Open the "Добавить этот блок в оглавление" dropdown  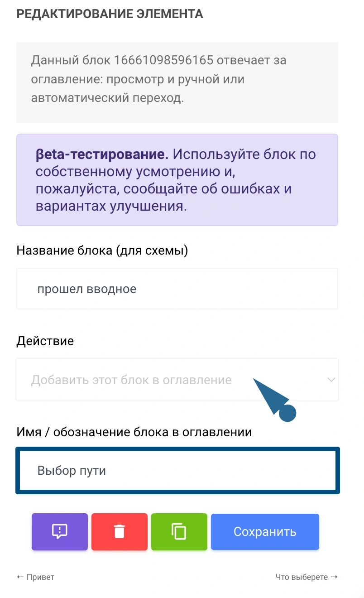pos(177,380)
